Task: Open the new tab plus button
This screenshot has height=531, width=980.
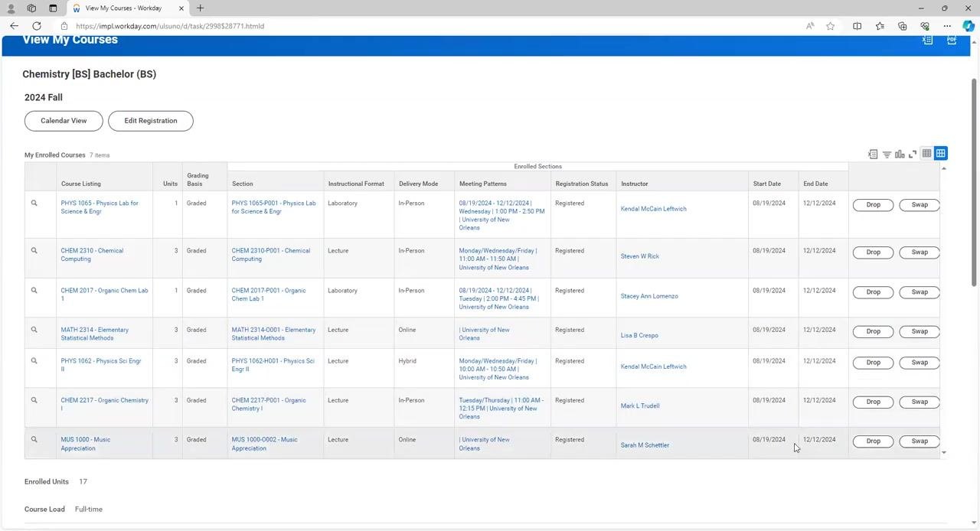Action: (x=200, y=8)
